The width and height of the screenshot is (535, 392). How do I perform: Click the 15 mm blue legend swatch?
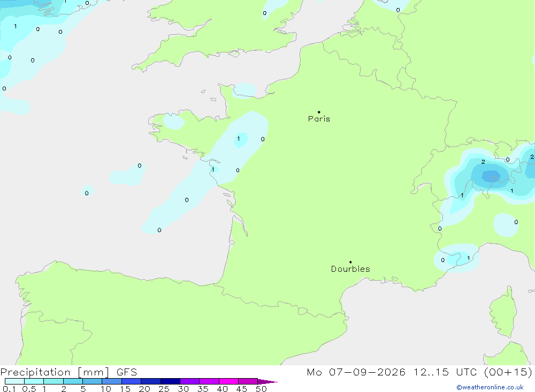tap(131, 381)
